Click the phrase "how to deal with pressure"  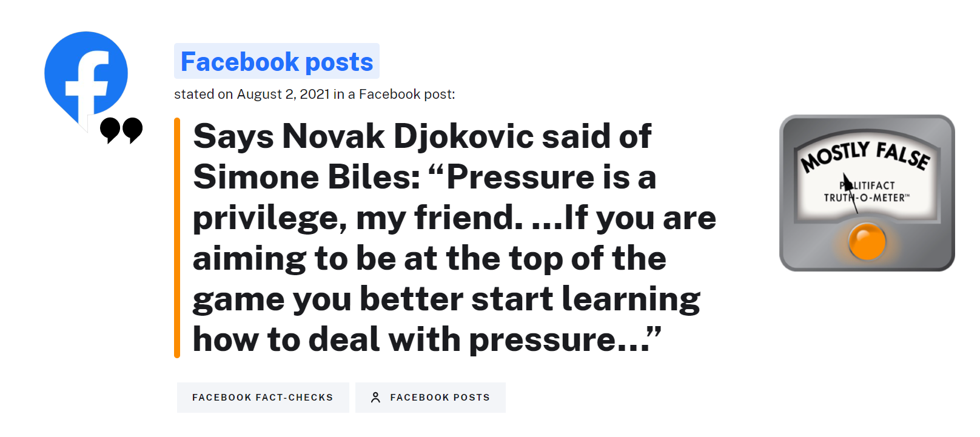[412, 339]
